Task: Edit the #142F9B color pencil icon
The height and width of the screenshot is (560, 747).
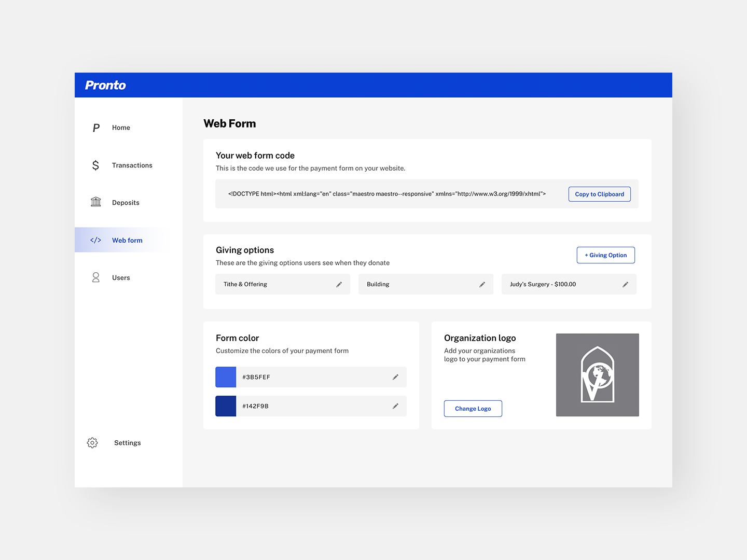Action: 396,406
